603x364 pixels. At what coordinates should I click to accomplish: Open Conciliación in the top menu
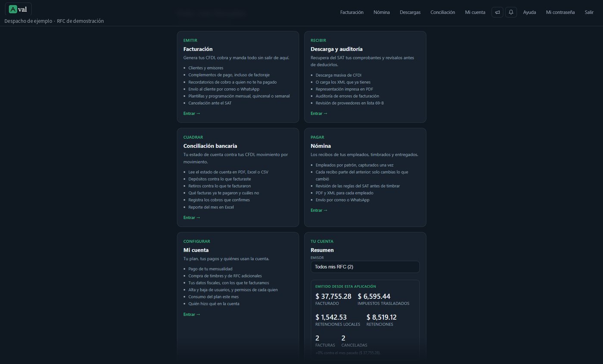443,12
